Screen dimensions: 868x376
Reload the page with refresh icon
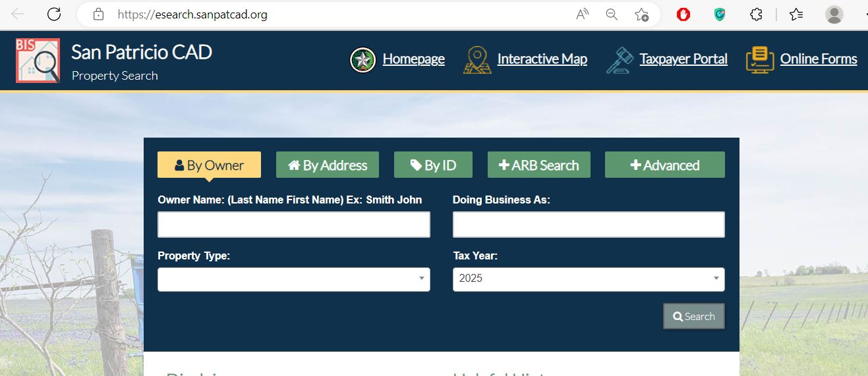(54, 14)
